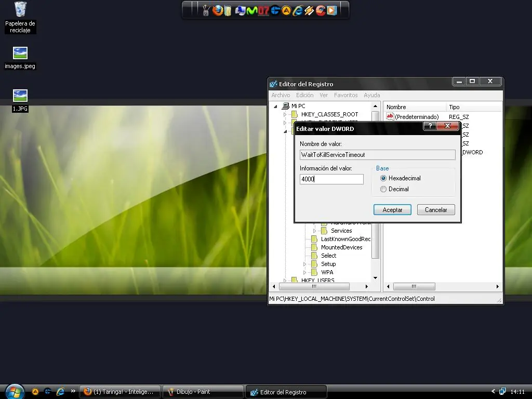532x399 pixels.
Task: Sort by the Nombre column header
Action: [x=415, y=107]
